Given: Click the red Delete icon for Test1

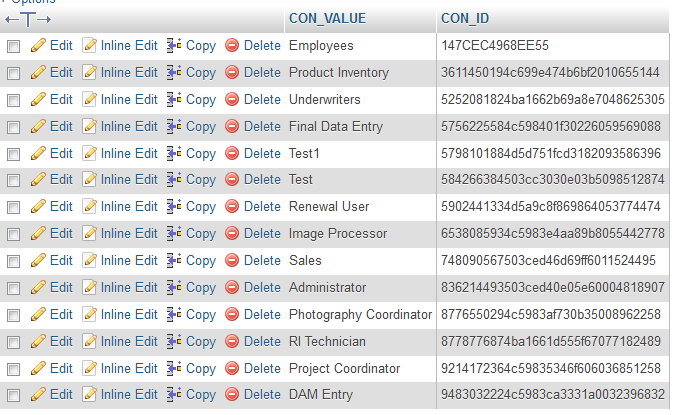Looking at the screenshot, I should (232, 153).
